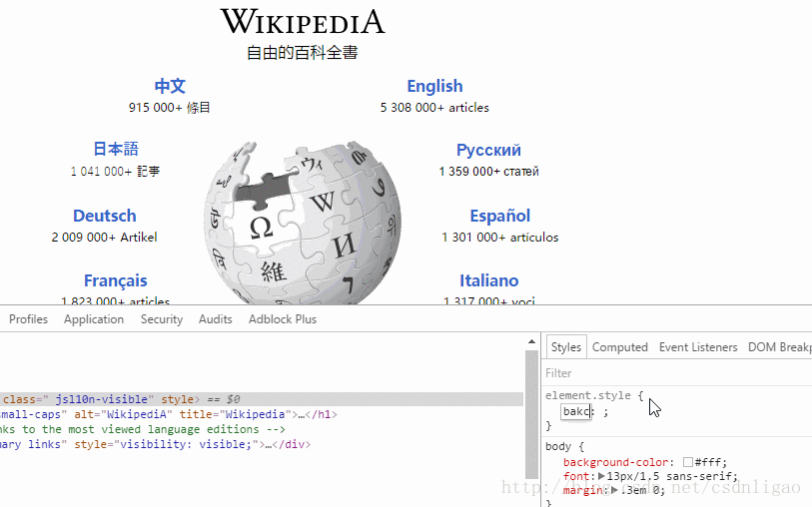Click the '915 000+ 條目' text
This screenshot has width=812, height=507.
tap(170, 108)
